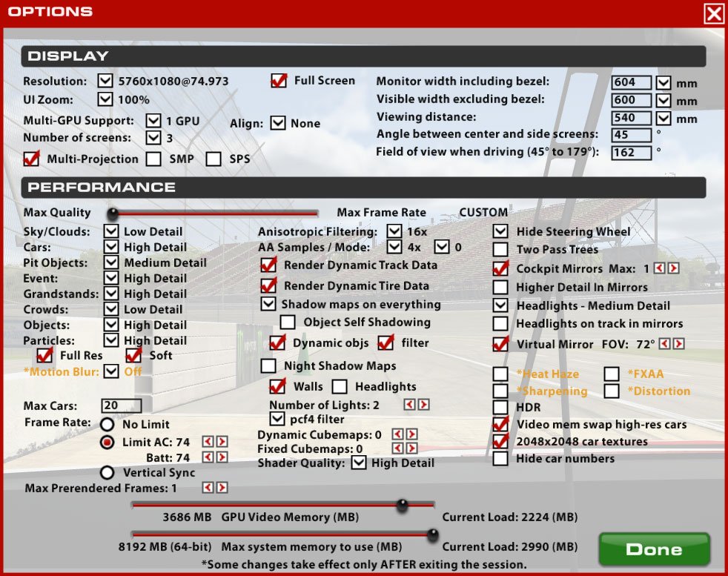Decrease Cockpit Mirrors Max with left arrow
Viewport: 728px width, 576px height.
(660, 268)
